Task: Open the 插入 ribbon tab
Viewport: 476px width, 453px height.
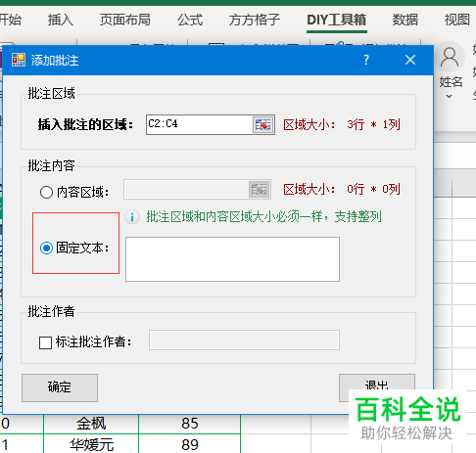Action: tap(61, 20)
